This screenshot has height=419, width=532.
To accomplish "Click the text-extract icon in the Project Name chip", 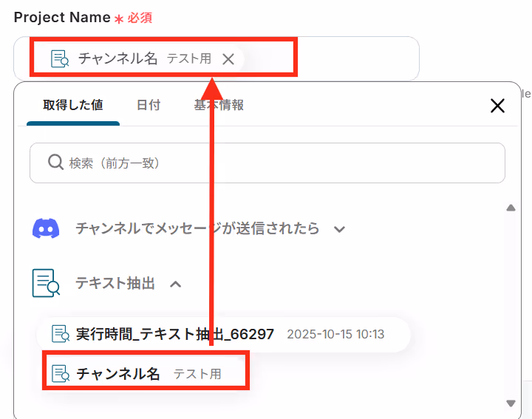I will click(x=60, y=58).
